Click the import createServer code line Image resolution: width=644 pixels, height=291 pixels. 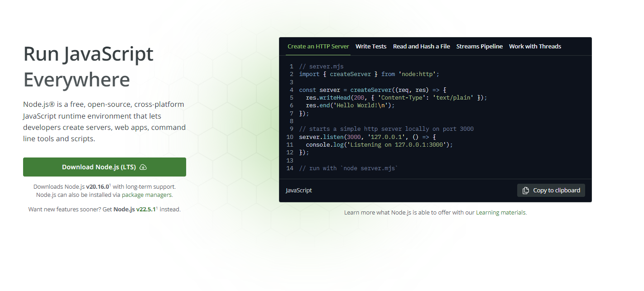[369, 74]
